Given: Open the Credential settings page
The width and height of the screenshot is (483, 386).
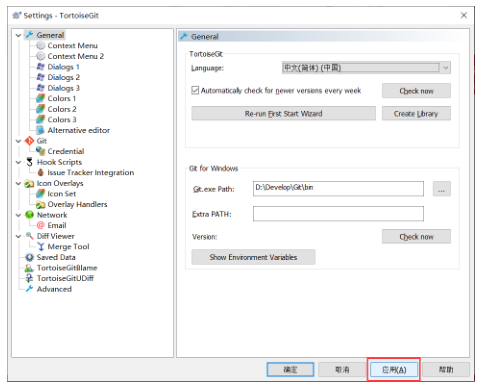Looking at the screenshot, I should point(66,151).
